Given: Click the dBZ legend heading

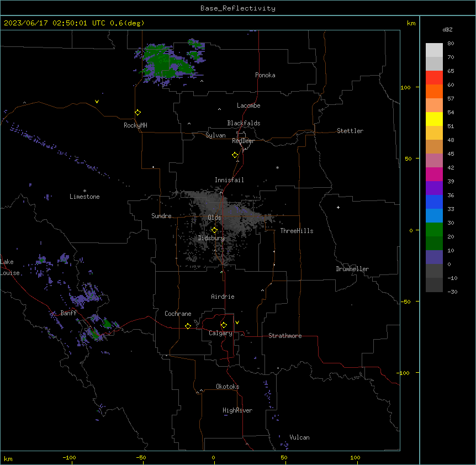Looking at the screenshot, I should point(447,29).
